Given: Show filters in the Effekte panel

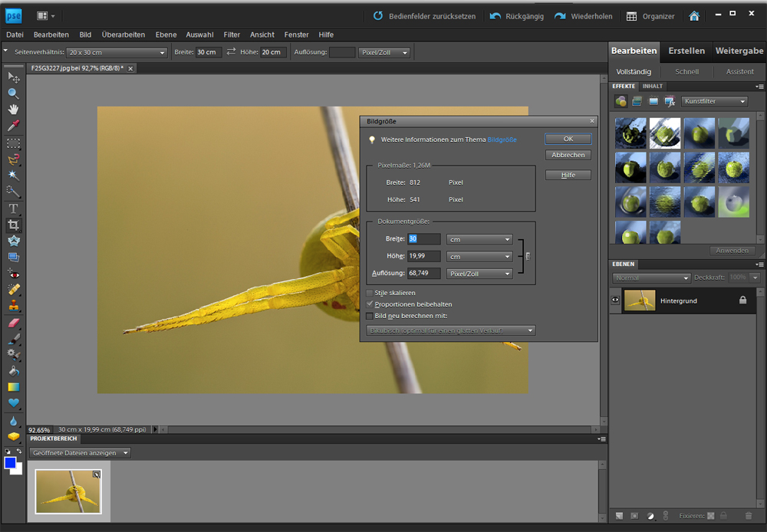Looking at the screenshot, I should 621,101.
